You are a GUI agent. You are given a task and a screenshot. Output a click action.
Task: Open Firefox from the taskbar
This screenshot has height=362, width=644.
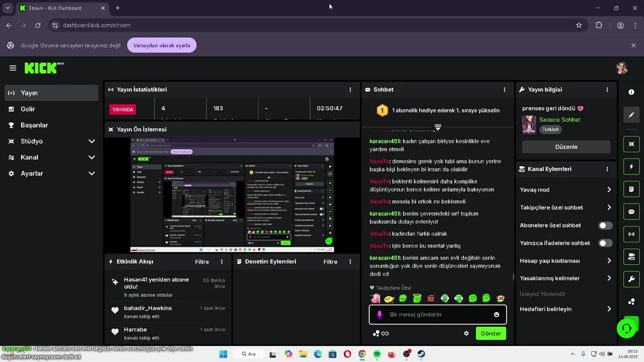click(391, 354)
